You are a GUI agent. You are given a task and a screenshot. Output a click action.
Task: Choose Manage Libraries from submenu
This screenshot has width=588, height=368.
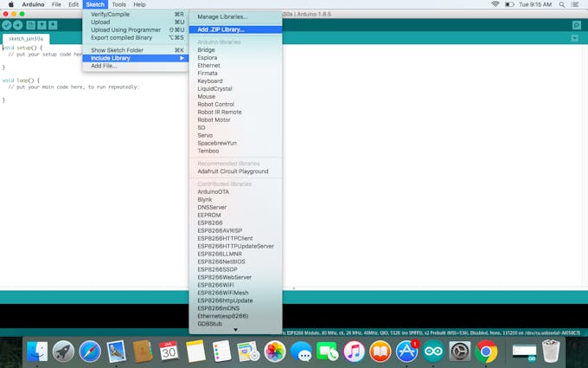click(222, 17)
